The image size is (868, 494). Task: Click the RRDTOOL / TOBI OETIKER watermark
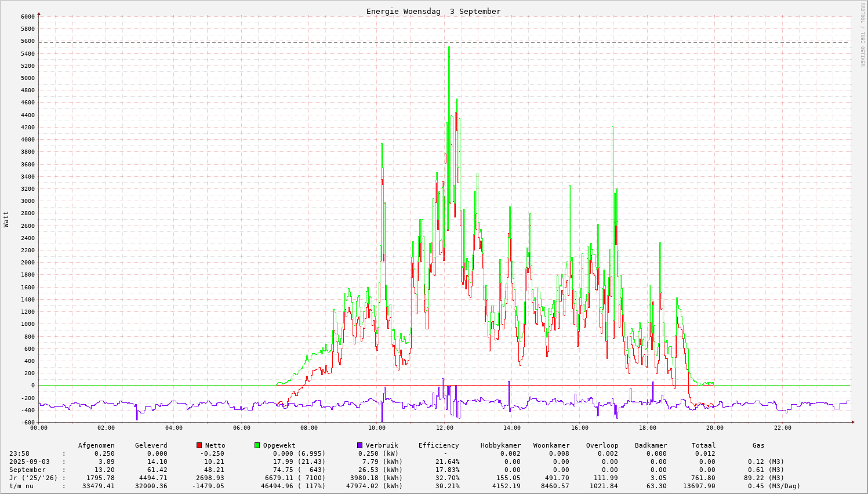[x=862, y=34]
